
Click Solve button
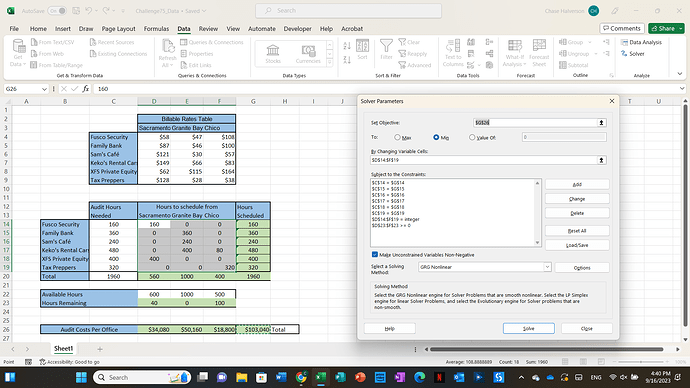[x=529, y=328]
